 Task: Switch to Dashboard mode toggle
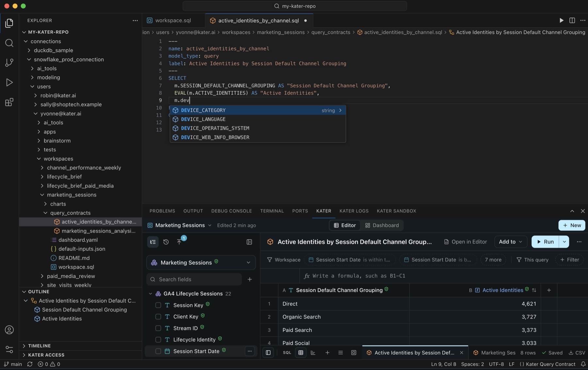[382, 225]
